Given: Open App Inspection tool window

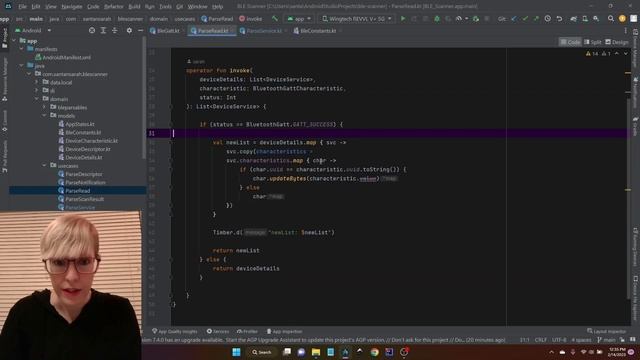Looking at the screenshot, I should click(284, 331).
